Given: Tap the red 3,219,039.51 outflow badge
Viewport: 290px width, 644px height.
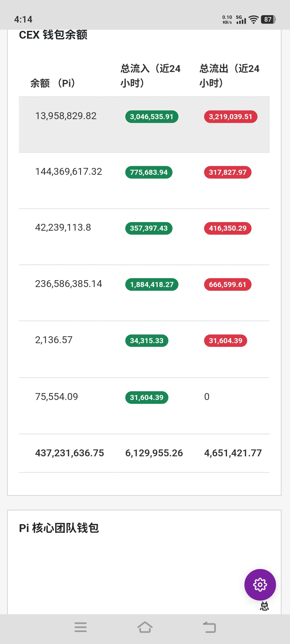Looking at the screenshot, I should tap(230, 117).
